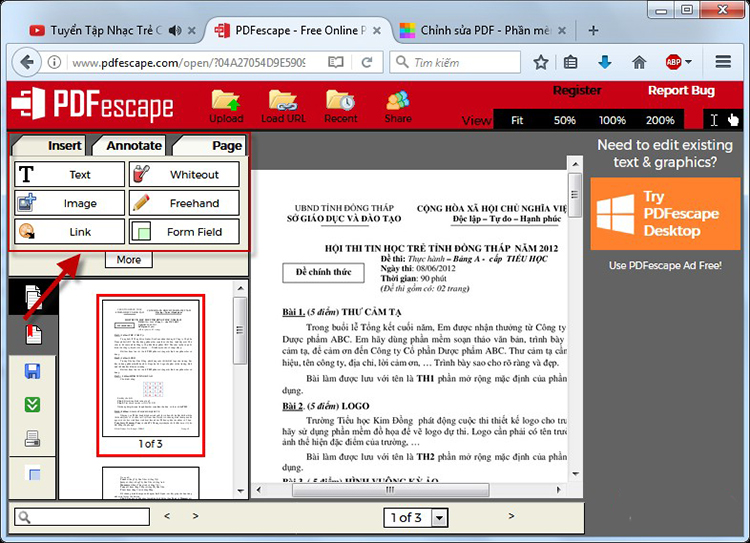Image resolution: width=750 pixels, height=543 pixels.
Task: Click the PDFescape logo
Action: 92,104
